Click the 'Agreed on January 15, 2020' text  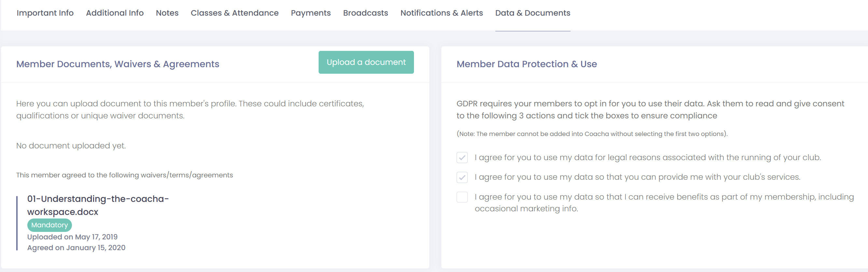(76, 248)
